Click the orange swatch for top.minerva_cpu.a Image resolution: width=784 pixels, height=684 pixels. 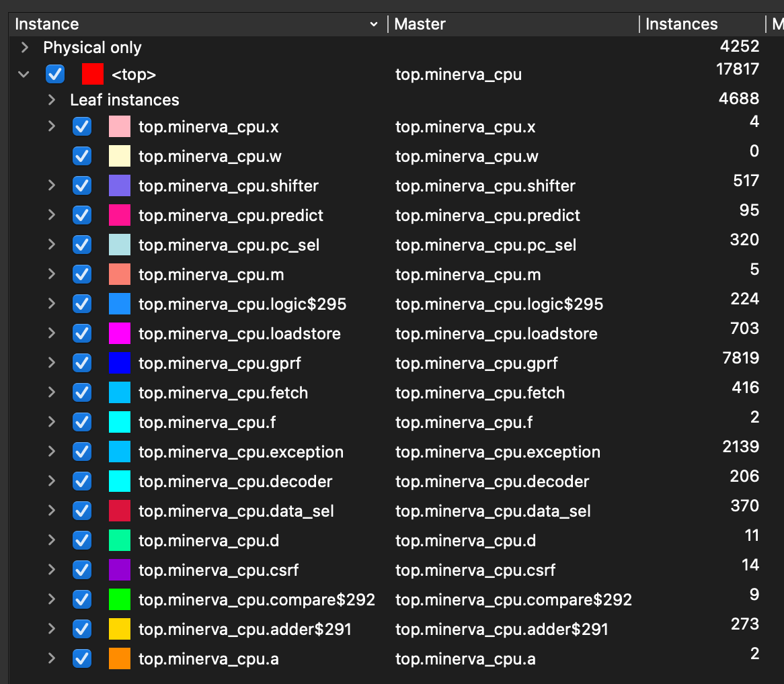click(119, 659)
